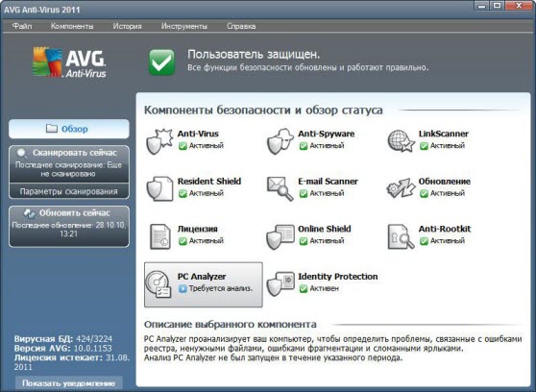Click green status check under Identity Protection
Image resolution: width=536 pixels, height=392 pixels.
coord(304,288)
